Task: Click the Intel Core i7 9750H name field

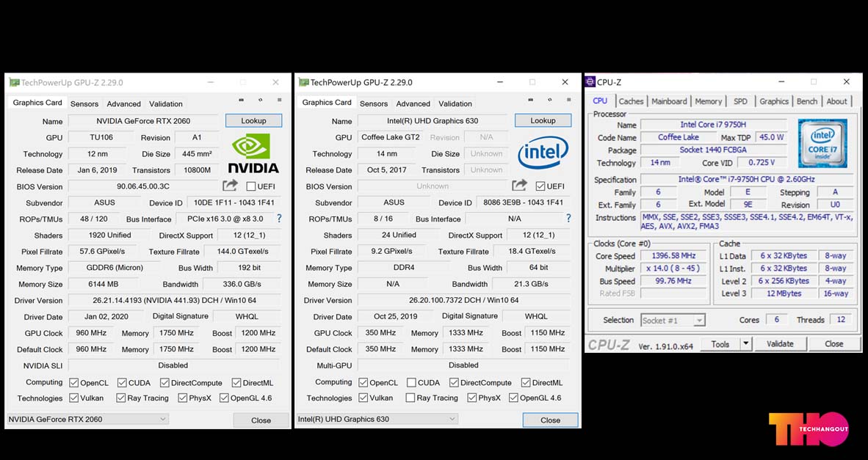Action: (x=713, y=125)
